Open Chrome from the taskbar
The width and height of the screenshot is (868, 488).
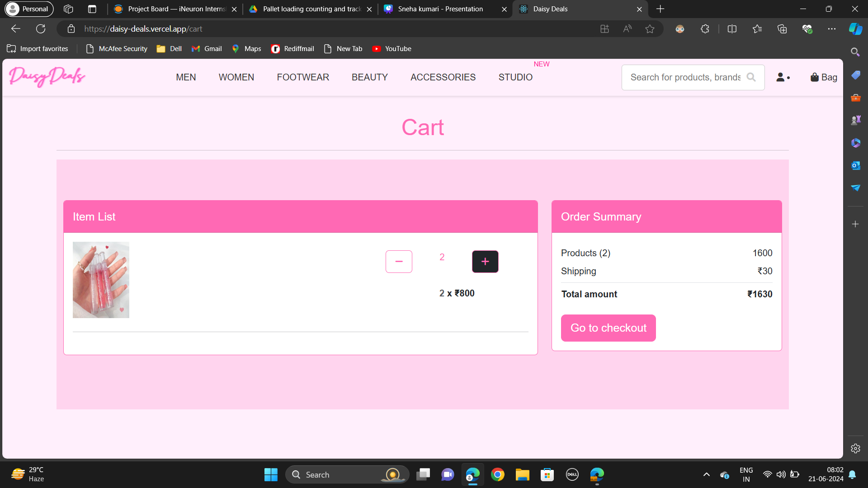pos(497,474)
